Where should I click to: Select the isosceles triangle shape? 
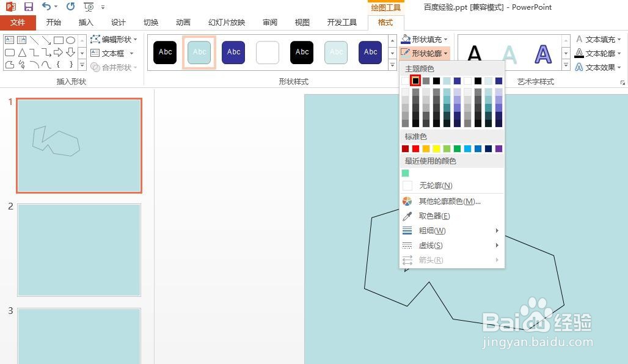click(21, 53)
